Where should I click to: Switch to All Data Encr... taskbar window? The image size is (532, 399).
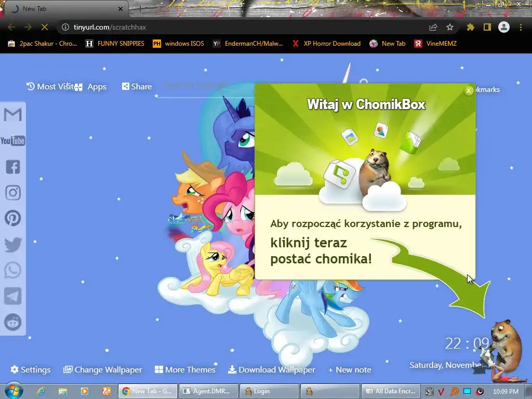point(391,391)
